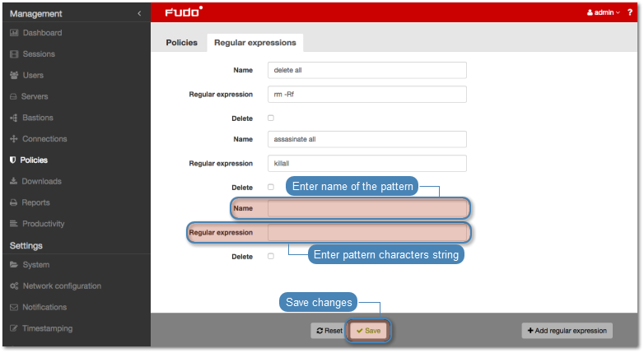Click the help question mark icon

click(x=630, y=13)
